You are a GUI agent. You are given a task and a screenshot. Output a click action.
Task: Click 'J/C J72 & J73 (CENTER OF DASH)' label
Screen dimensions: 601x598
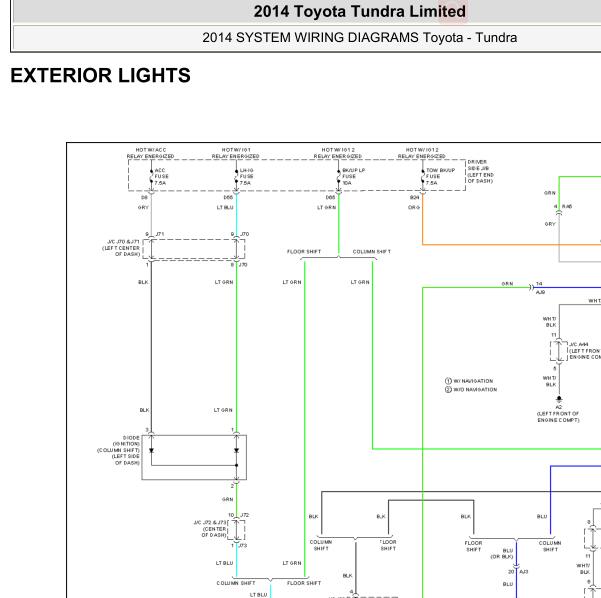point(210,529)
